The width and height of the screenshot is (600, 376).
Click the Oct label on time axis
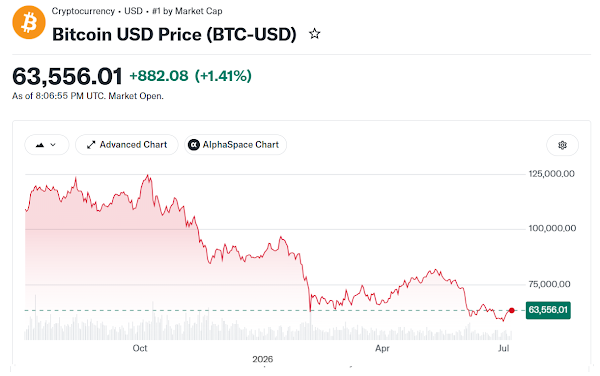tap(140, 348)
